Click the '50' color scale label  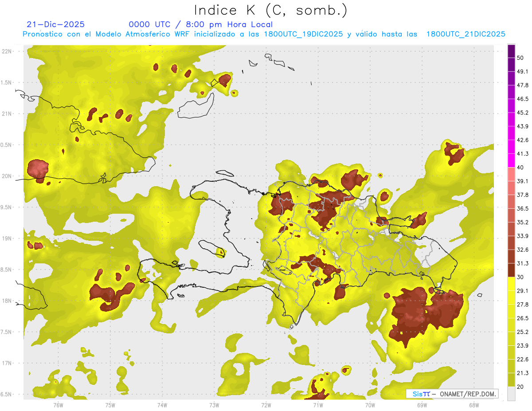(x=520, y=58)
